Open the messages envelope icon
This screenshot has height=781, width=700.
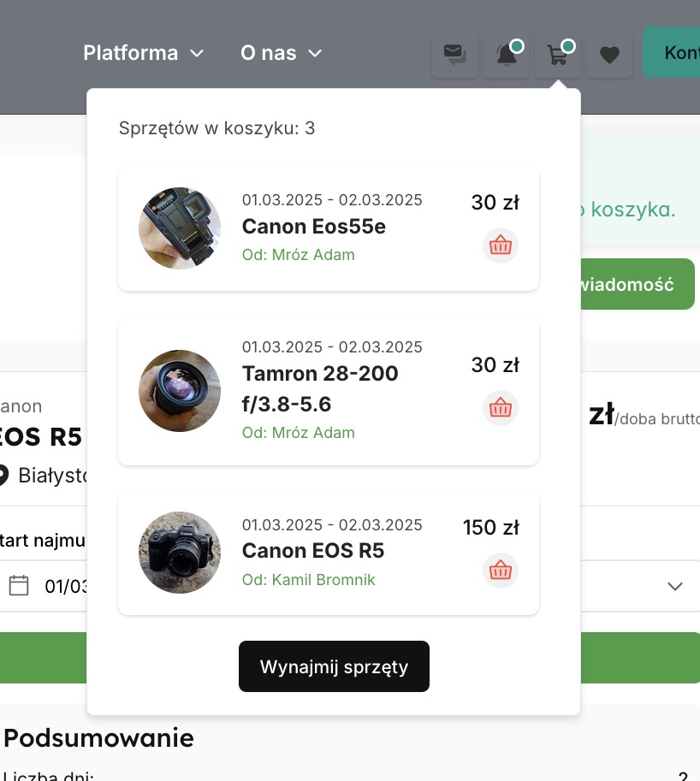pyautogui.click(x=455, y=55)
